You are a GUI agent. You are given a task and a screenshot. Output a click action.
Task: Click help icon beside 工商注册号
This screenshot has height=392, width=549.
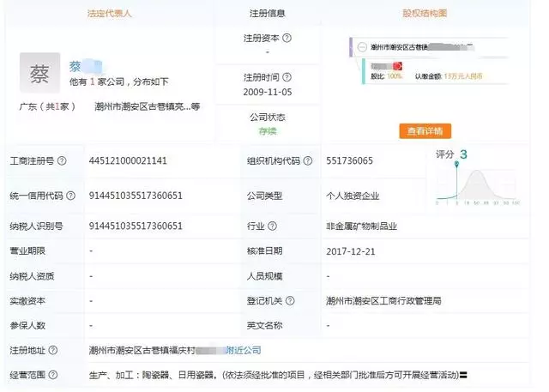62,160
